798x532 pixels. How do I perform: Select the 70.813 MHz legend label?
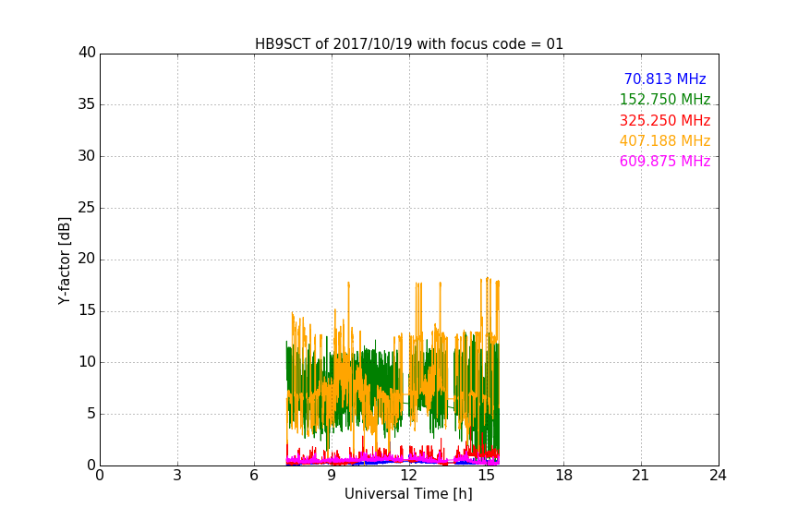point(665,79)
